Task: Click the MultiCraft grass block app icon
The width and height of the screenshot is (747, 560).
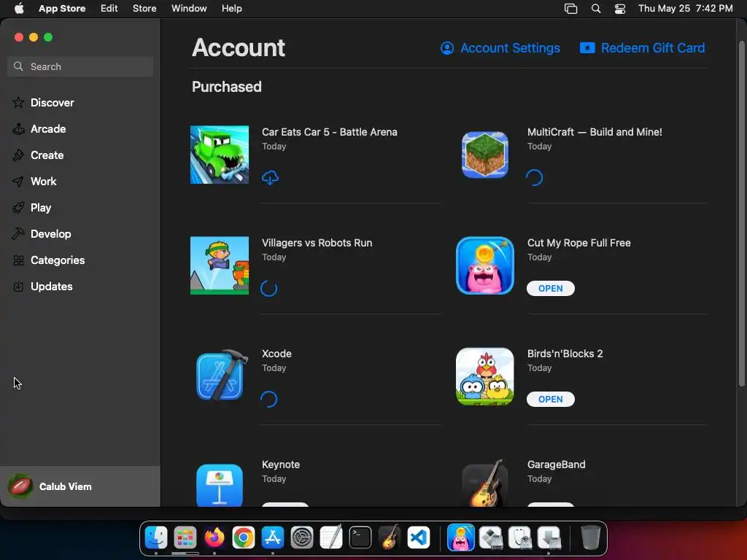Action: [x=485, y=155]
